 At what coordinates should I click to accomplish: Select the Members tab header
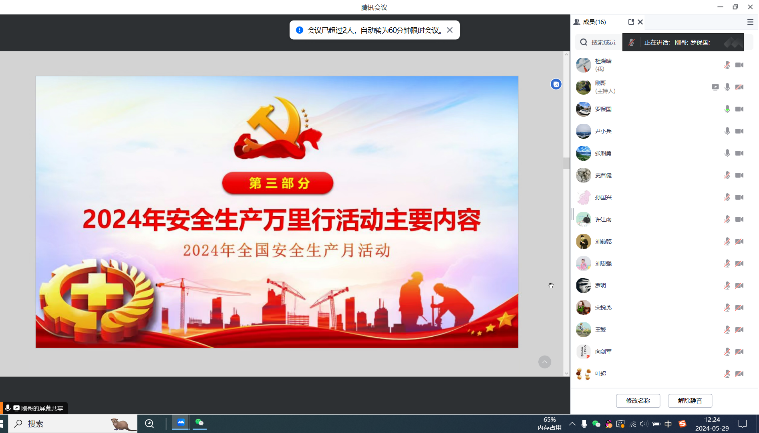tap(596, 21)
